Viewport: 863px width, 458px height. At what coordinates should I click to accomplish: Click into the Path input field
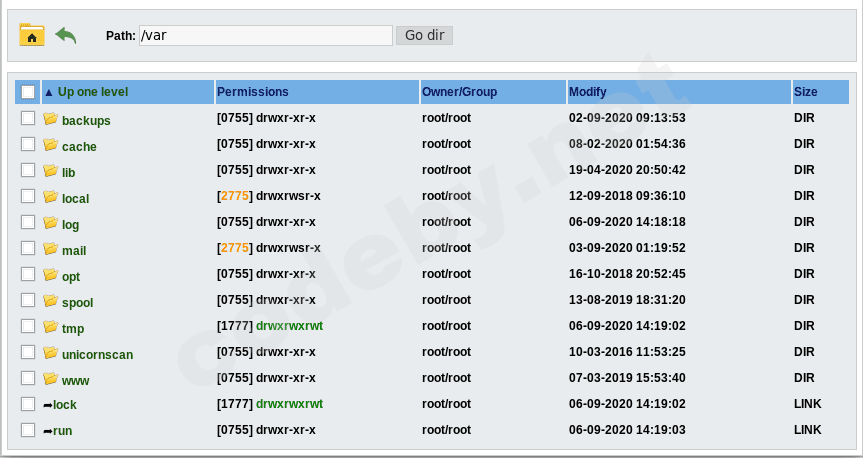tap(266, 35)
